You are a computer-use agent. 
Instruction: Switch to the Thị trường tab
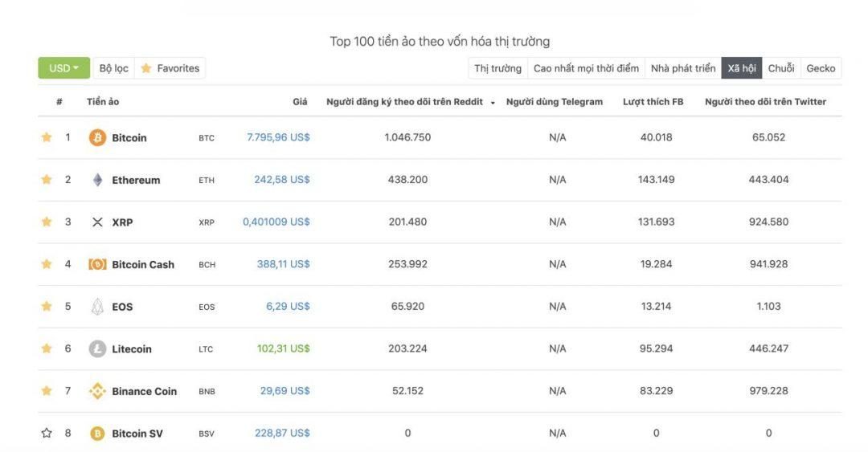click(x=497, y=68)
